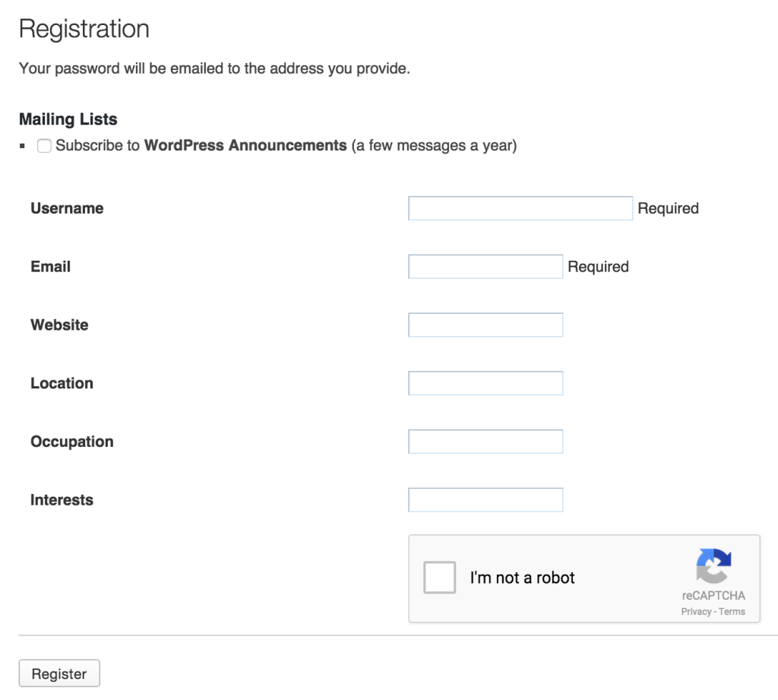The height and width of the screenshot is (700, 778).
Task: Open the reCAPTCHA Privacy link
Action: (696, 612)
